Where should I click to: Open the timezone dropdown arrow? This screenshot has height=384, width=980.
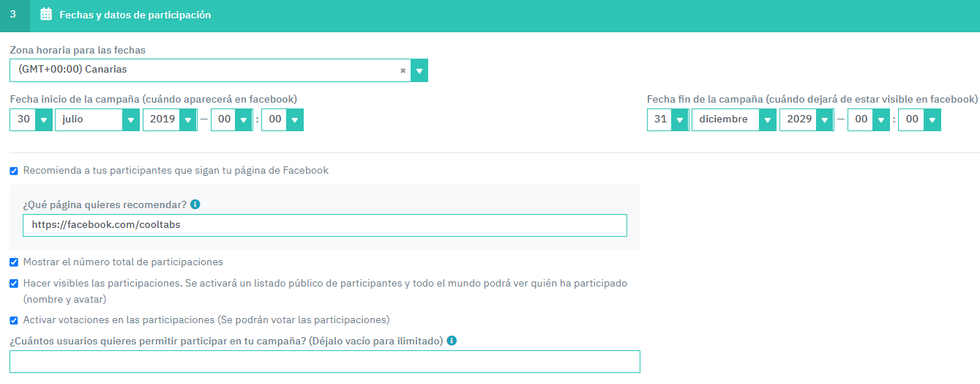click(x=419, y=70)
